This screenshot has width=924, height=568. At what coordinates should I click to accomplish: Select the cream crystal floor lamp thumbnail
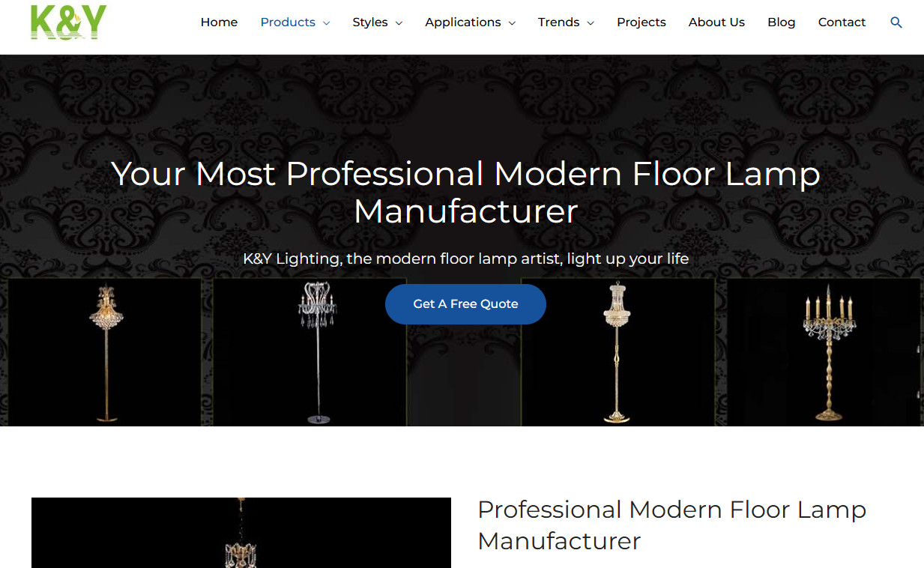(x=617, y=352)
